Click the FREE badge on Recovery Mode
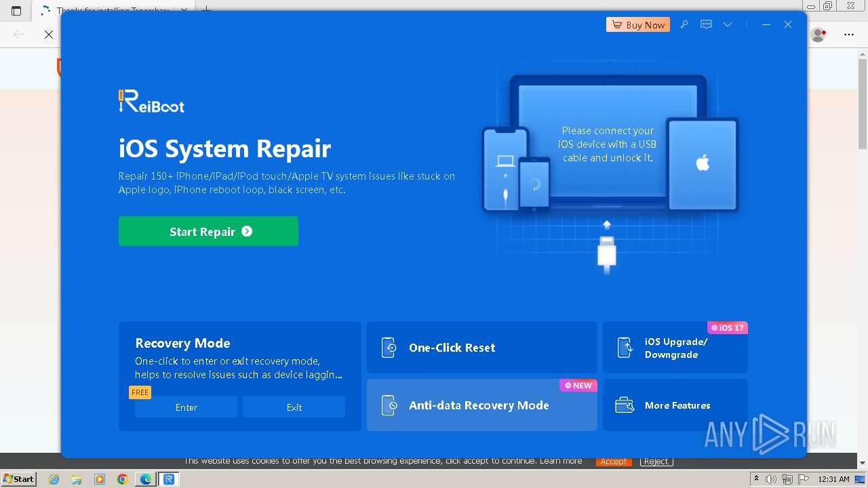868x488 pixels. [x=140, y=392]
